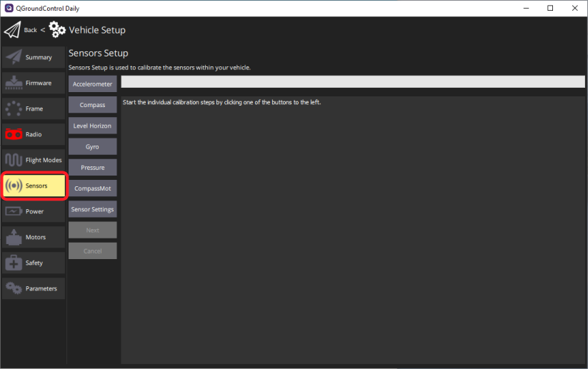Click the paper plane Back icon

coord(12,30)
